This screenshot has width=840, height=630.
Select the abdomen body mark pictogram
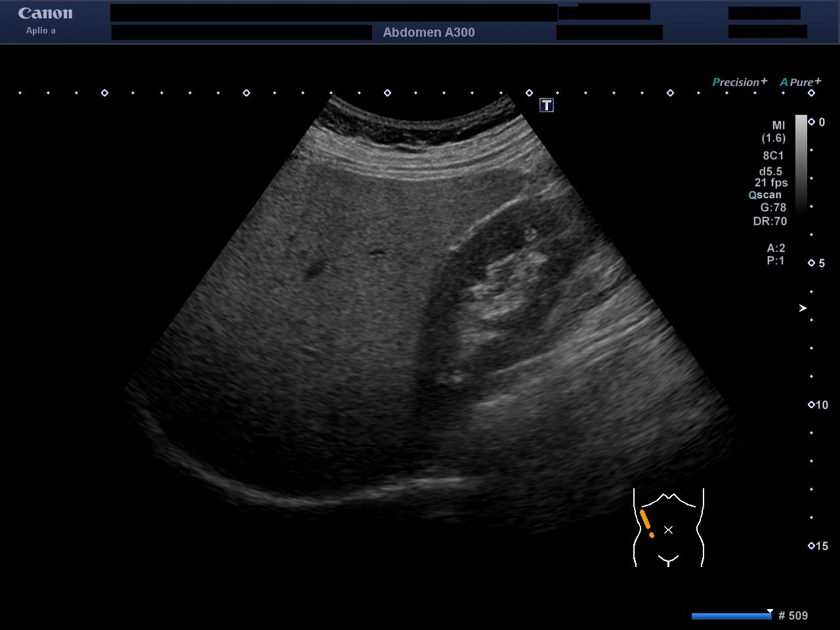click(x=669, y=527)
